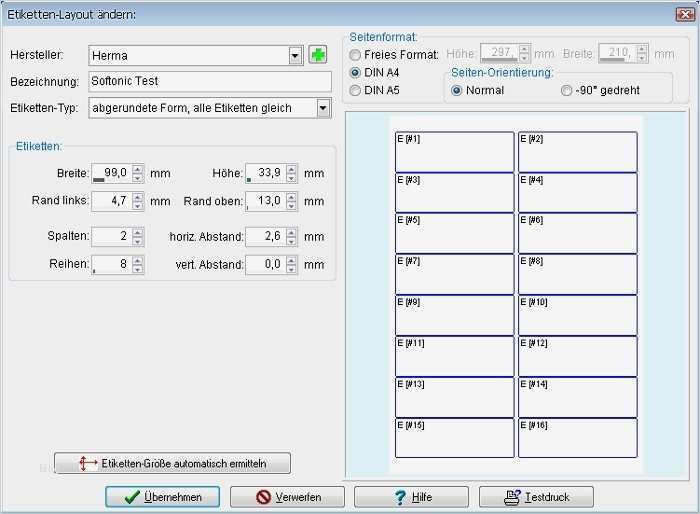The height and width of the screenshot is (514, 700).
Task: Increase the Rand oben value
Action: click(292, 196)
